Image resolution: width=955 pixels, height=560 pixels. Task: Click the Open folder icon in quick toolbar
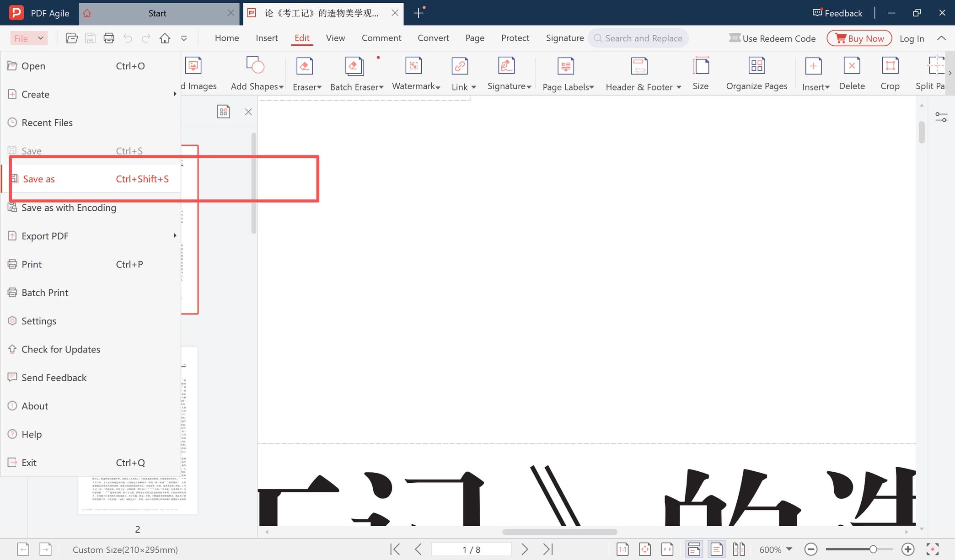(x=72, y=38)
